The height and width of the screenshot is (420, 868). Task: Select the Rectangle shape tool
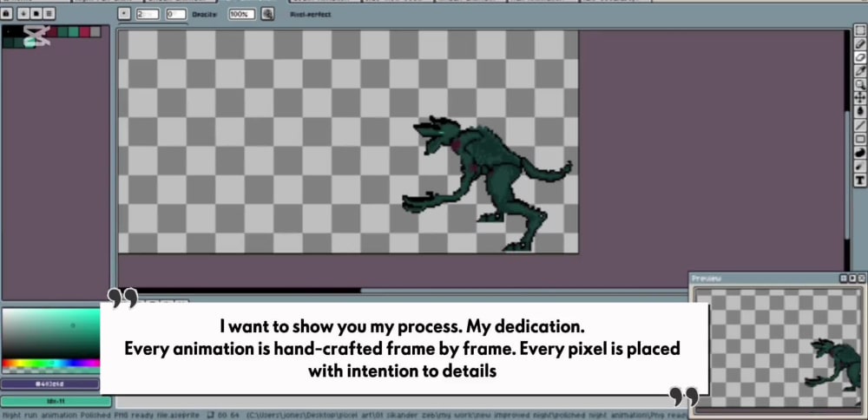[860, 139]
